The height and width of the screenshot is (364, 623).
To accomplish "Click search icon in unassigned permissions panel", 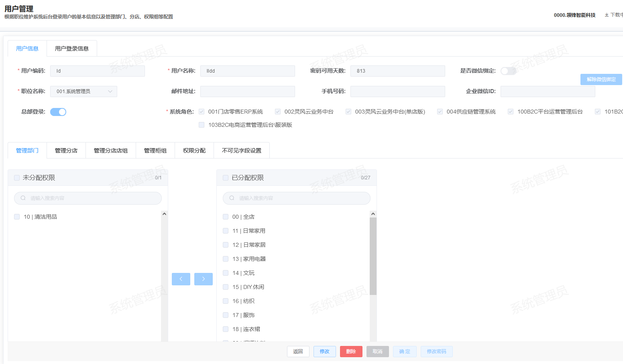I will coord(23,198).
